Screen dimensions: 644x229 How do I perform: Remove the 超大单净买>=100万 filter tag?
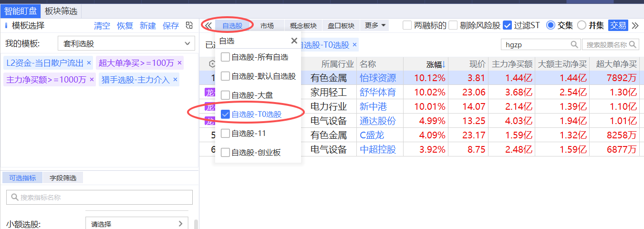(x=179, y=63)
